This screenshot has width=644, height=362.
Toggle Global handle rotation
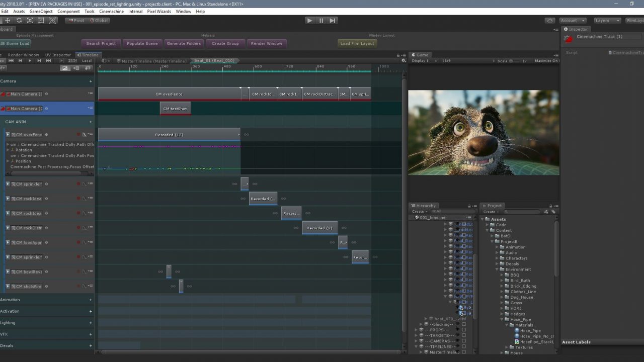99,21
